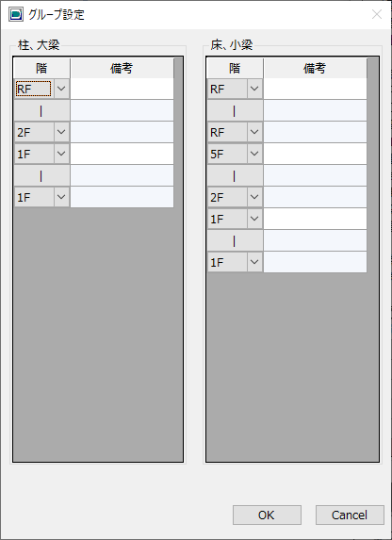Click the 階 column header in 床、小梁 table
Image resolution: width=392 pixels, height=540 pixels.
pyautogui.click(x=235, y=68)
